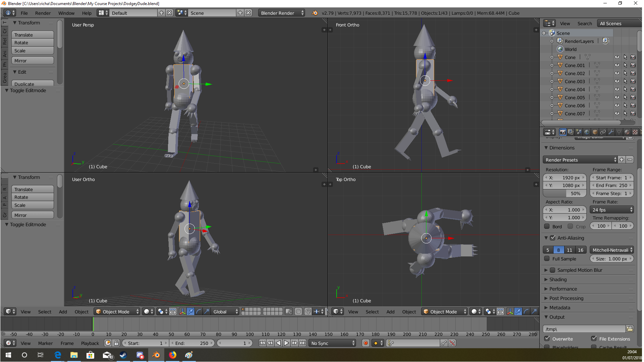Click the output path folder browse icon

(630, 329)
